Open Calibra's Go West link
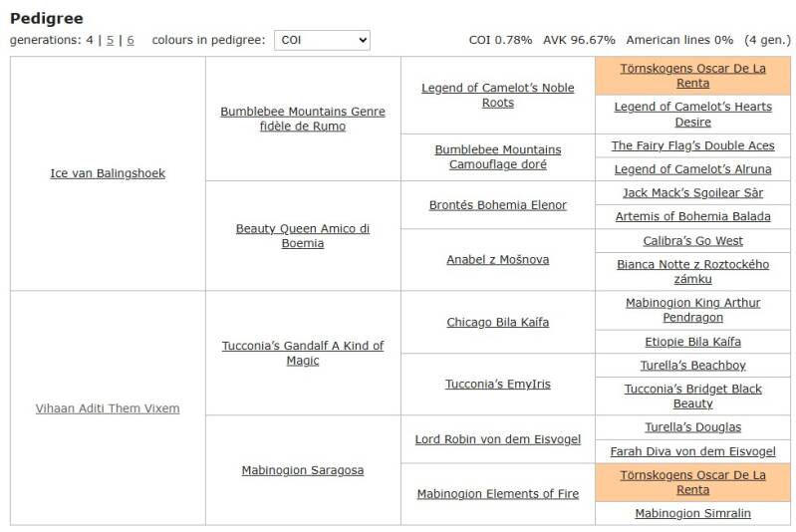The width and height of the screenshot is (796, 532). [x=692, y=241]
